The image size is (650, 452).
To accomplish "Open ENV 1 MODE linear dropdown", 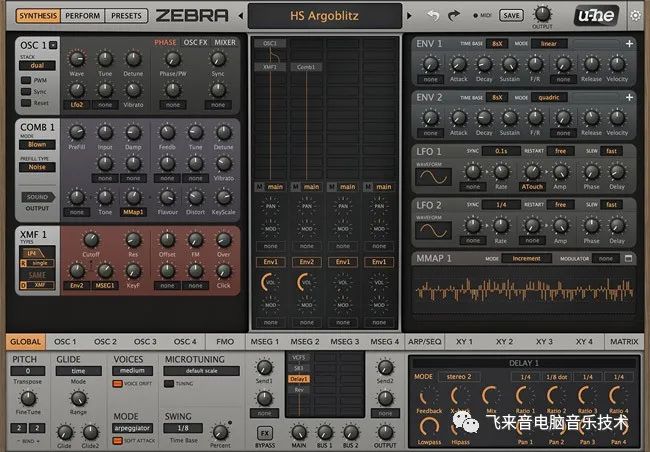I will [x=548, y=44].
